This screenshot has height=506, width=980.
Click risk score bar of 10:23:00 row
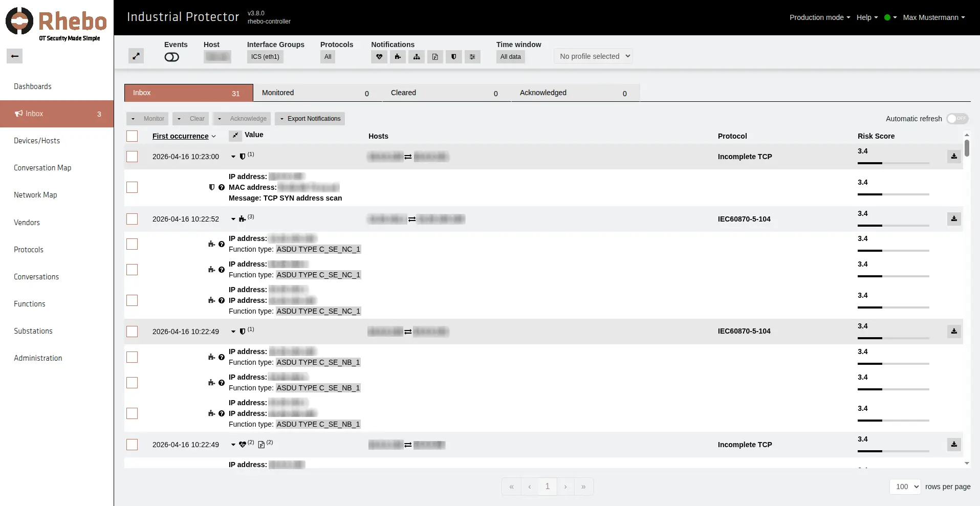tap(894, 163)
